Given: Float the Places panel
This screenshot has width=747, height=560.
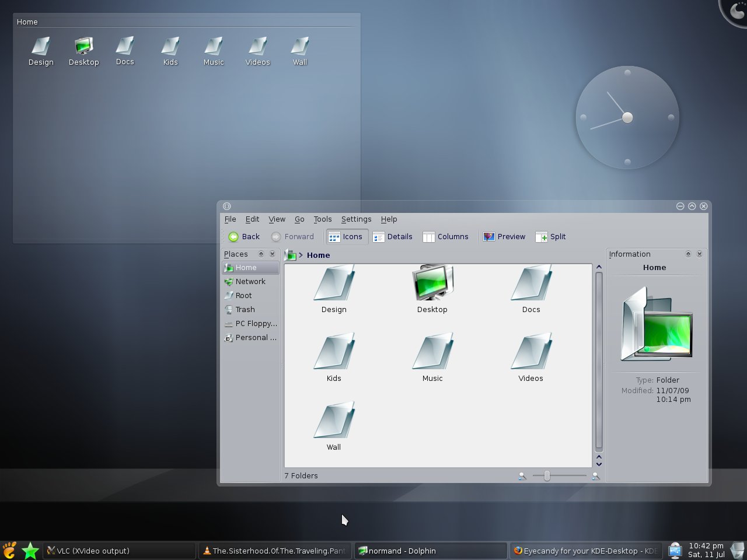Looking at the screenshot, I should 261,254.
